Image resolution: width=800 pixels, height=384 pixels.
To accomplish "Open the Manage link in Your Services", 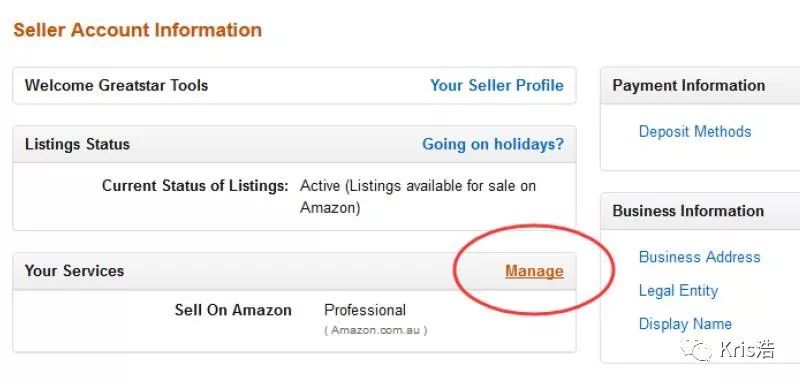I will [x=534, y=271].
